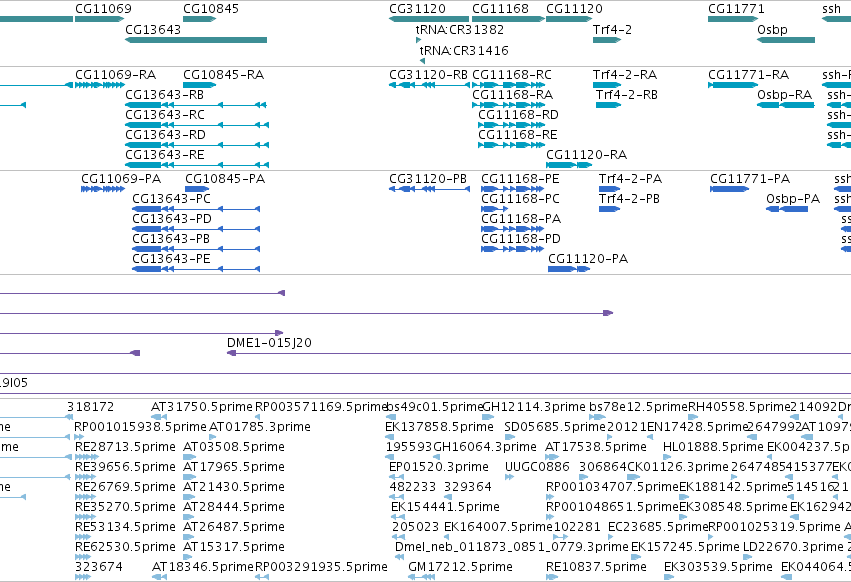Click the CG11120 gene label
This screenshot has width=851, height=582.
point(574,9)
